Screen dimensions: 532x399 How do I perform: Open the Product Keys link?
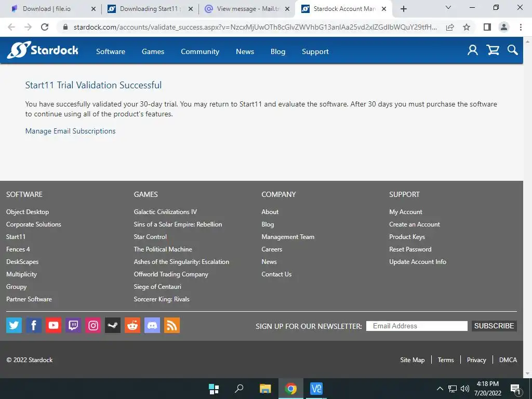407,237
